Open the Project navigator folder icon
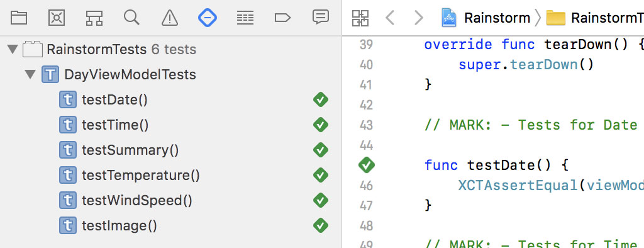The image size is (644, 248). click(x=18, y=18)
